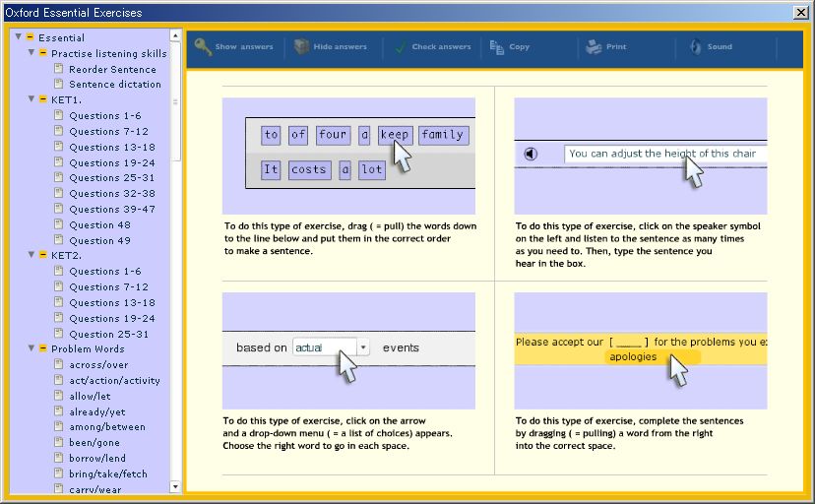Click the Check answers checkmark icon
815x504 pixels.
pos(400,46)
